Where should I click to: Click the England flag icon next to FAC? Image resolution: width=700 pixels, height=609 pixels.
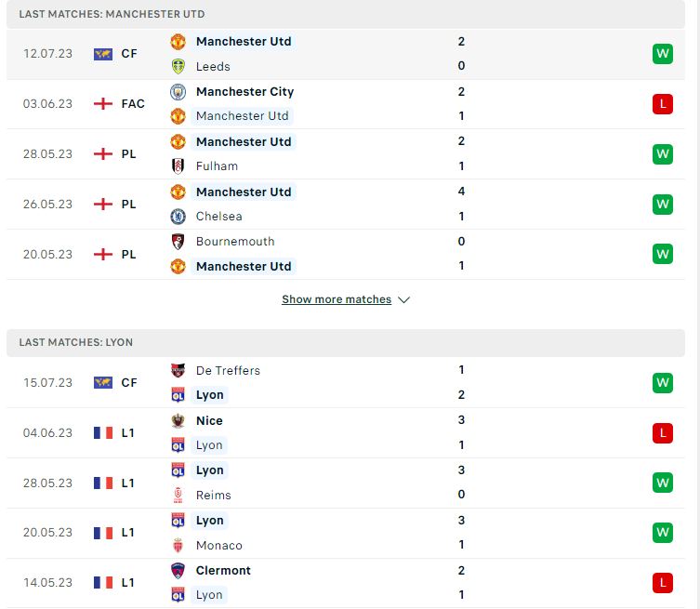[103, 103]
